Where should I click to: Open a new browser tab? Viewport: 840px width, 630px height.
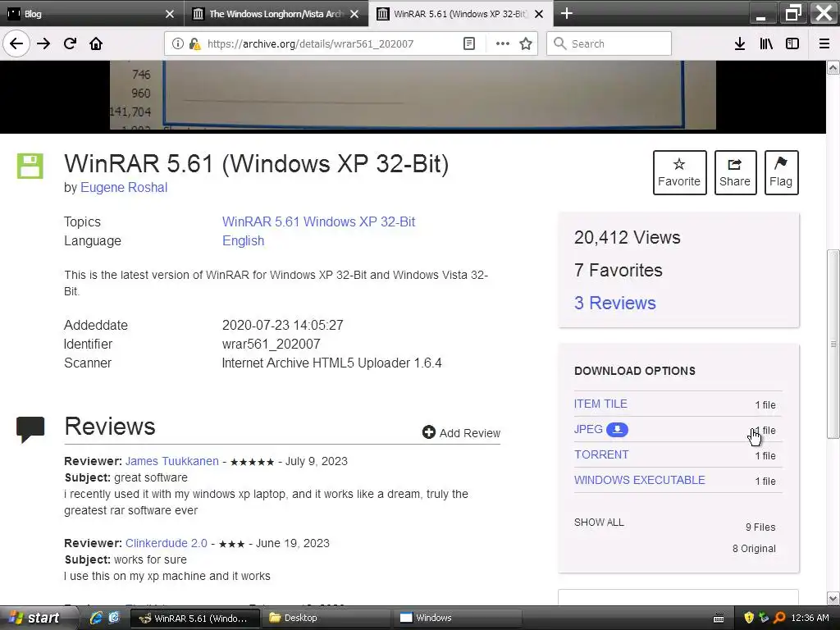[567, 13]
